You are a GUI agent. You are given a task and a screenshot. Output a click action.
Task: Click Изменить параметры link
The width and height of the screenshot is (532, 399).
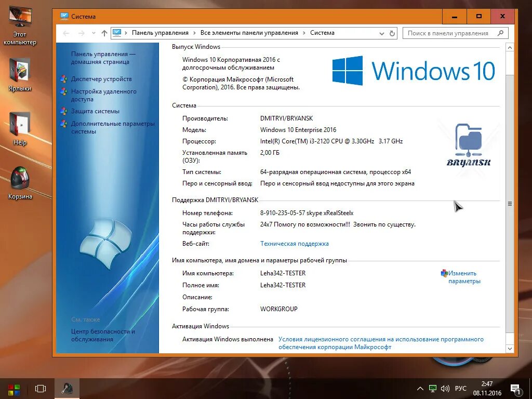tap(464, 277)
